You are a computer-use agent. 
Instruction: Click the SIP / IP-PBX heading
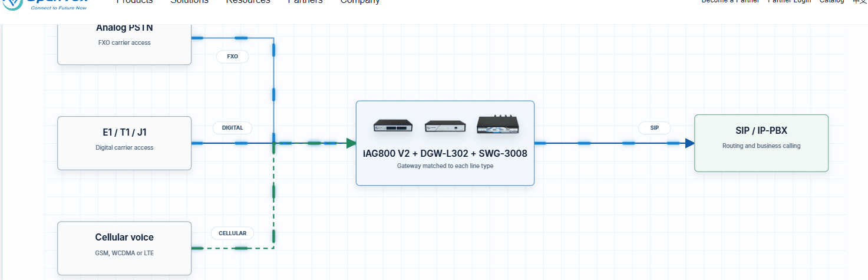click(x=761, y=131)
